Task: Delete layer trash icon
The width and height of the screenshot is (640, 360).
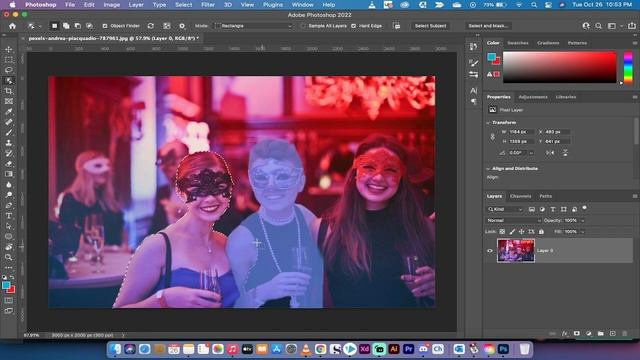Action: click(624, 333)
